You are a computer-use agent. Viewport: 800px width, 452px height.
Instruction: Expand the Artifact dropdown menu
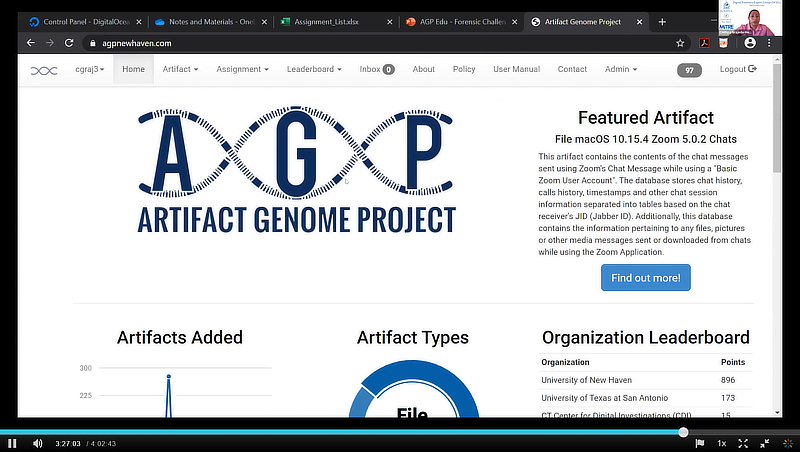(x=180, y=69)
